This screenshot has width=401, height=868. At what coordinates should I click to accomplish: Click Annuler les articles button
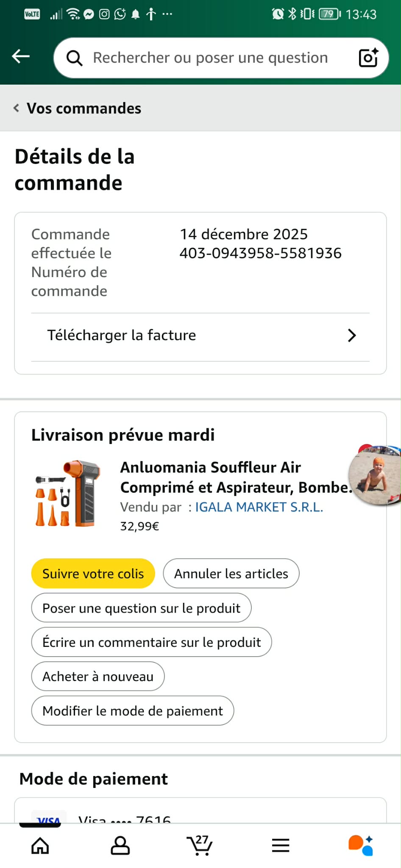click(231, 574)
